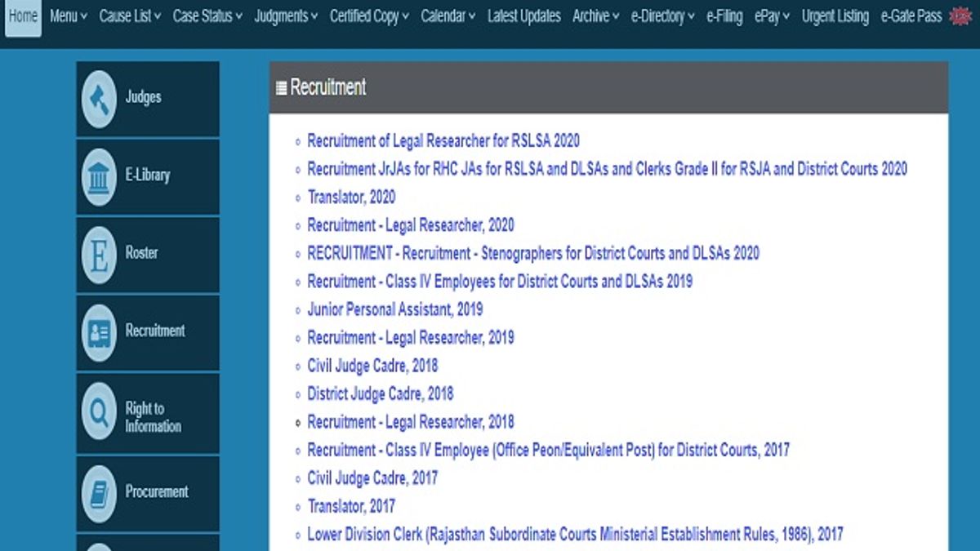The image size is (980, 551).
Task: Click the red emblem next to e-Gate Pass
Action: click(x=961, y=16)
